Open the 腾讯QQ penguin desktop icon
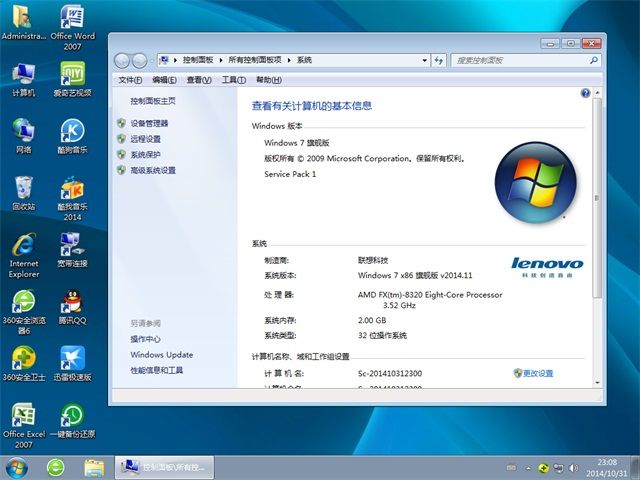640x480 pixels. coord(72,303)
